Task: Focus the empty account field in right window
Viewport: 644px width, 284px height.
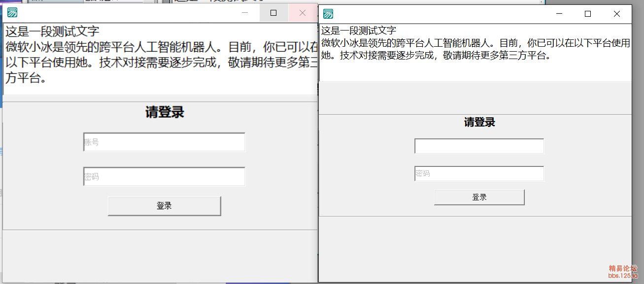Action: click(x=479, y=146)
